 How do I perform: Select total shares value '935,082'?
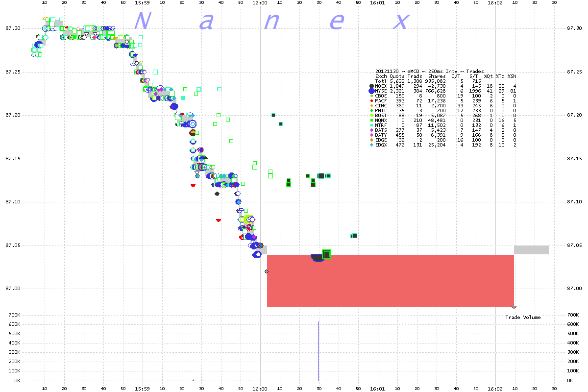point(436,81)
